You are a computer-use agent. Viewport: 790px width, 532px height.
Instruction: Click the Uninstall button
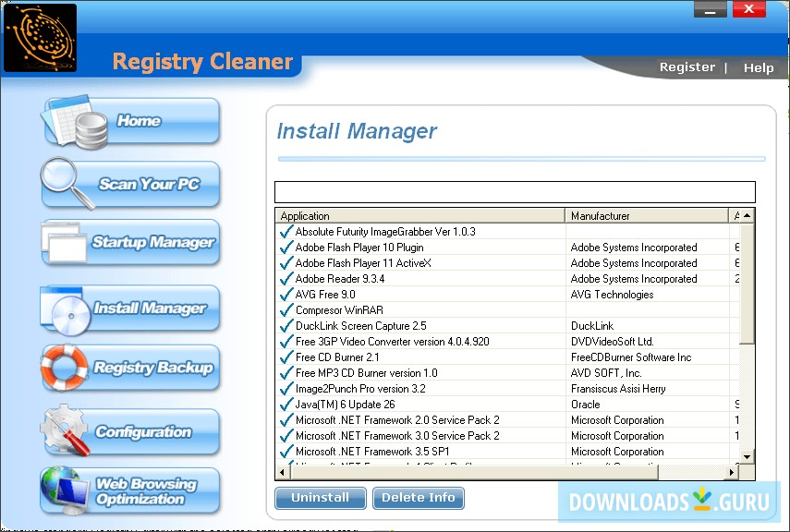click(320, 498)
